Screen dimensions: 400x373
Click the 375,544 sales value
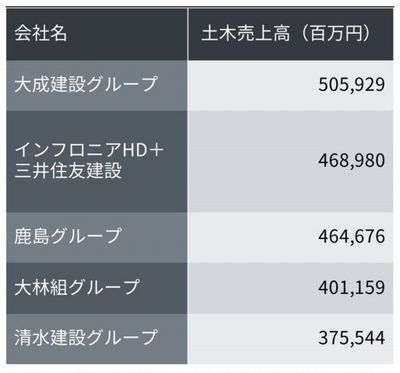[x=352, y=338]
